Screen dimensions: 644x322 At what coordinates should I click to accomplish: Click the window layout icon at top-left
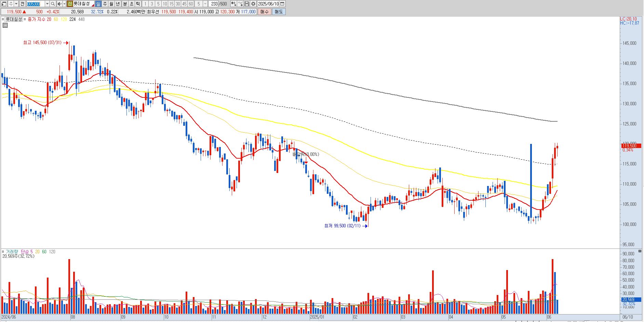(4, 4)
